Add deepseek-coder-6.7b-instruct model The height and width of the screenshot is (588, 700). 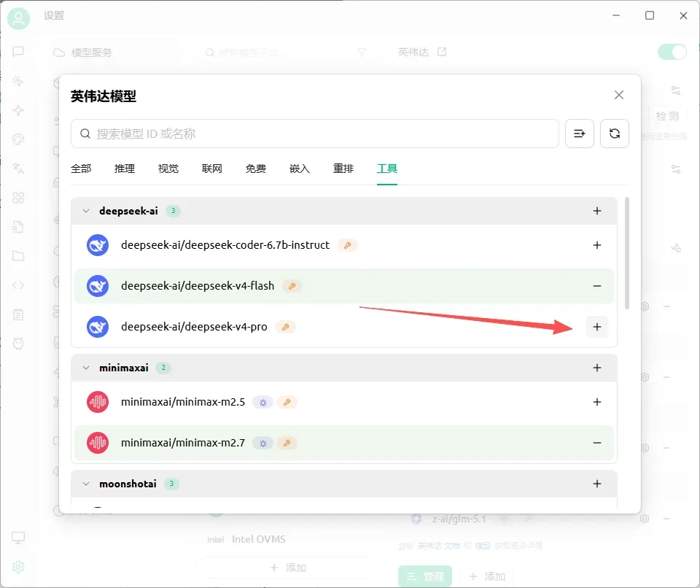597,245
